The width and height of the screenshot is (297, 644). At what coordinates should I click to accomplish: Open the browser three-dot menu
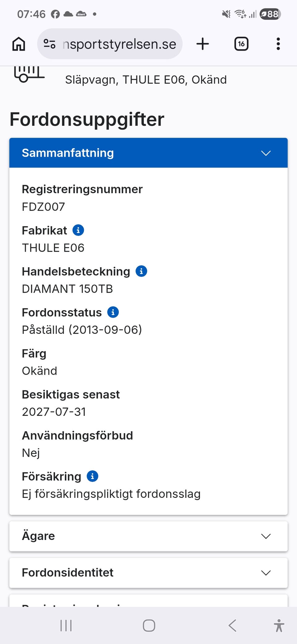(278, 44)
